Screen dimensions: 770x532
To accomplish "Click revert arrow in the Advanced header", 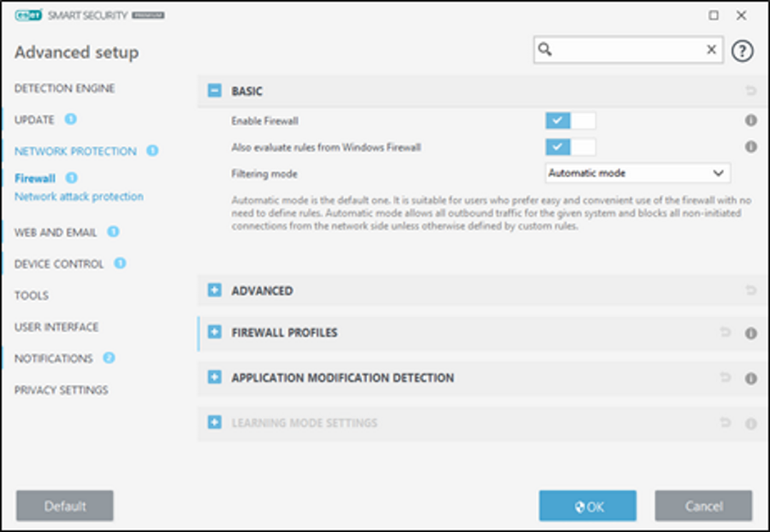I will [750, 291].
